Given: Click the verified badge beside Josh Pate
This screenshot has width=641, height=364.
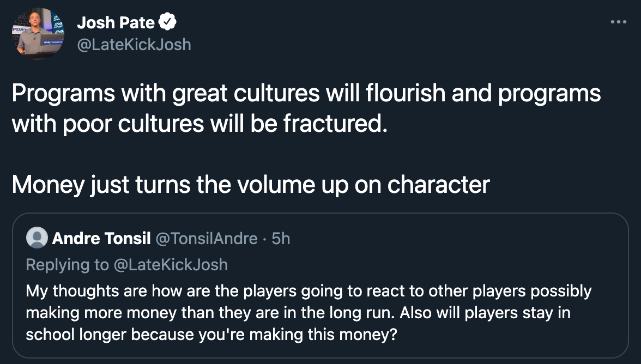Looking at the screenshot, I should tap(167, 23).
